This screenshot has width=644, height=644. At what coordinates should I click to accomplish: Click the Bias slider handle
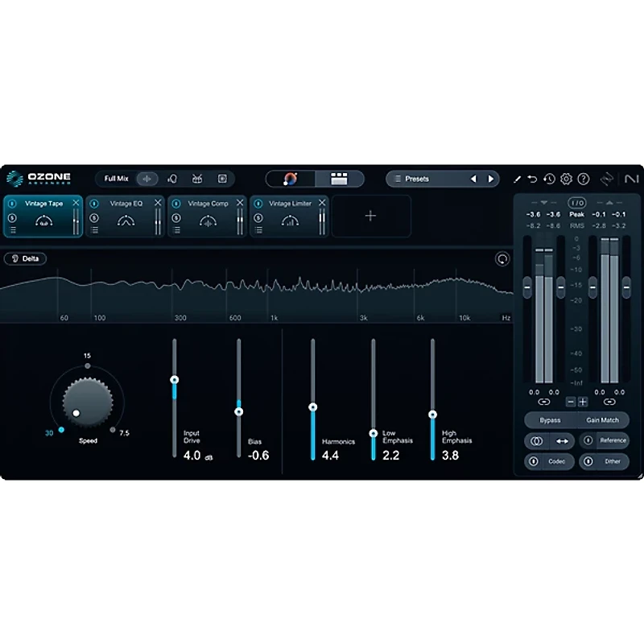238,411
